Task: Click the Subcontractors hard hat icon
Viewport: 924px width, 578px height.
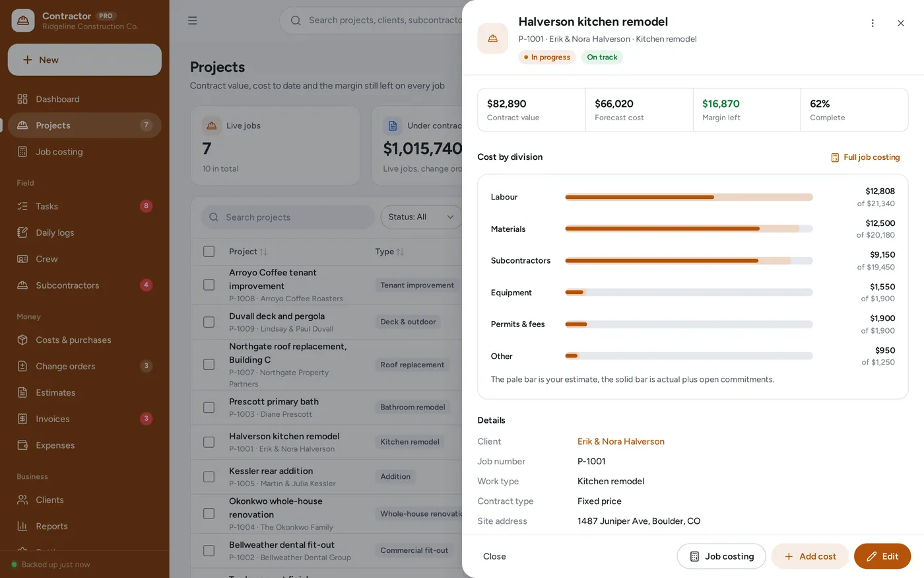Action: pos(22,285)
